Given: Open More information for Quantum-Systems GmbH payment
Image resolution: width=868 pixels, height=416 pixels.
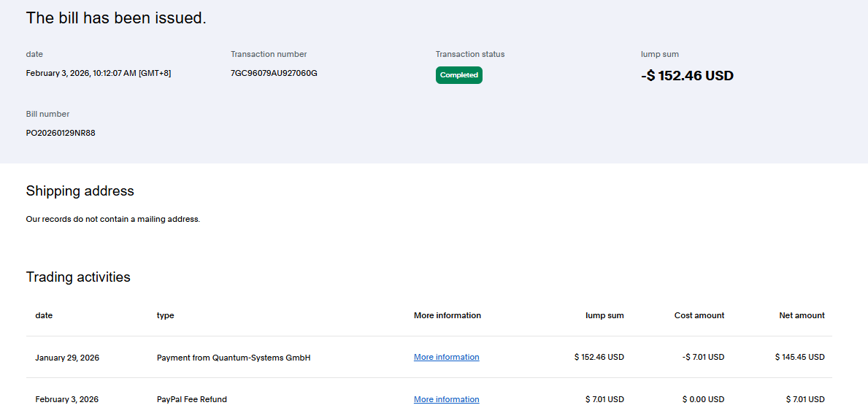Looking at the screenshot, I should pos(446,357).
